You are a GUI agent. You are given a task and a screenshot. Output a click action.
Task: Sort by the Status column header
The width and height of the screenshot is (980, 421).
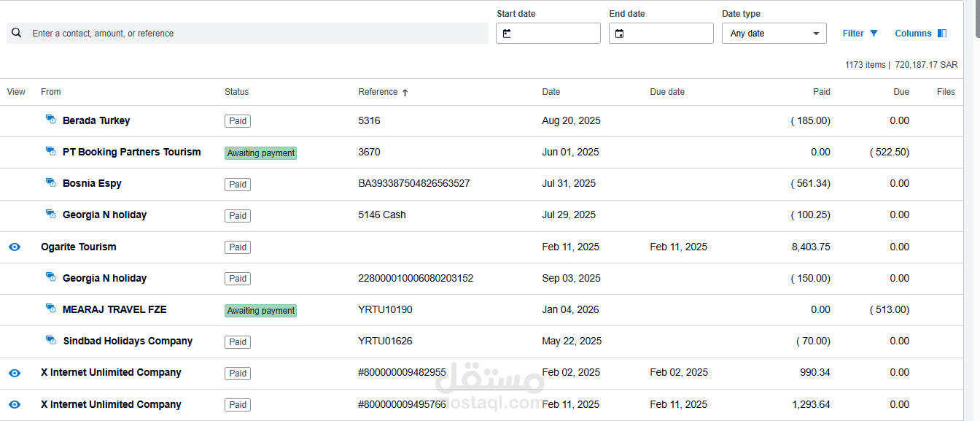(237, 92)
